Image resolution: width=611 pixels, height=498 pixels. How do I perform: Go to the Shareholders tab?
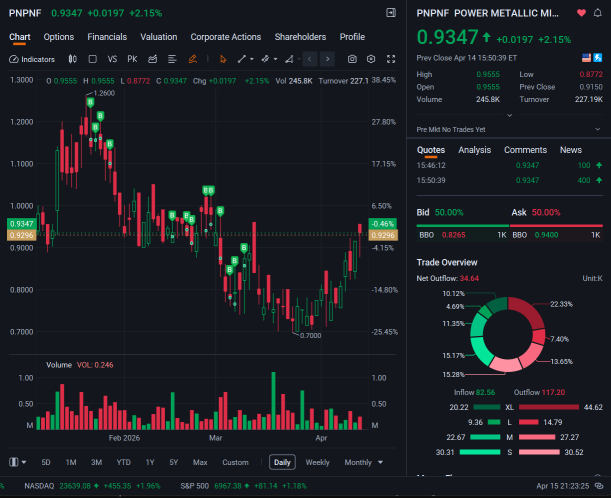coord(300,37)
